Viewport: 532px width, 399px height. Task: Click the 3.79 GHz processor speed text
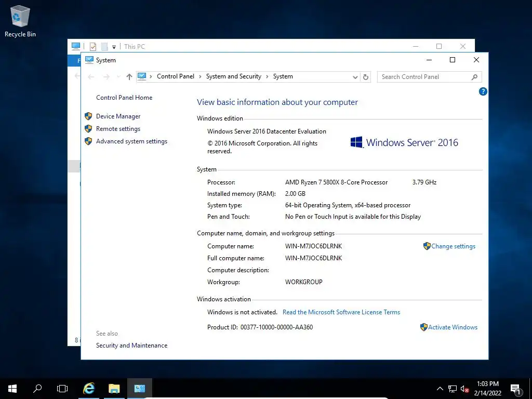[424, 182]
